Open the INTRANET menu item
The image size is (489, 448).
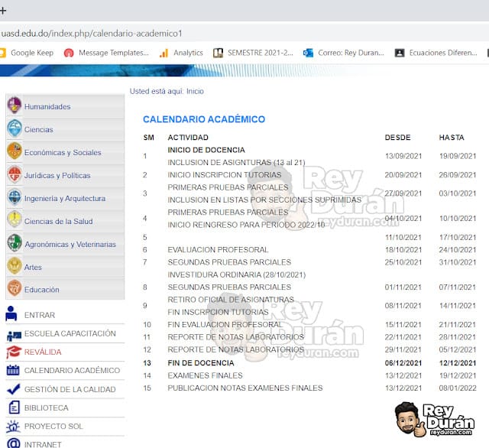[43, 444]
